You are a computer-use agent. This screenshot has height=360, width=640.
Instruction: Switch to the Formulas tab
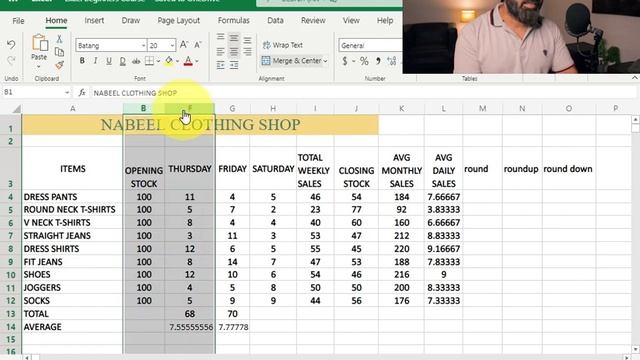pyautogui.click(x=233, y=20)
